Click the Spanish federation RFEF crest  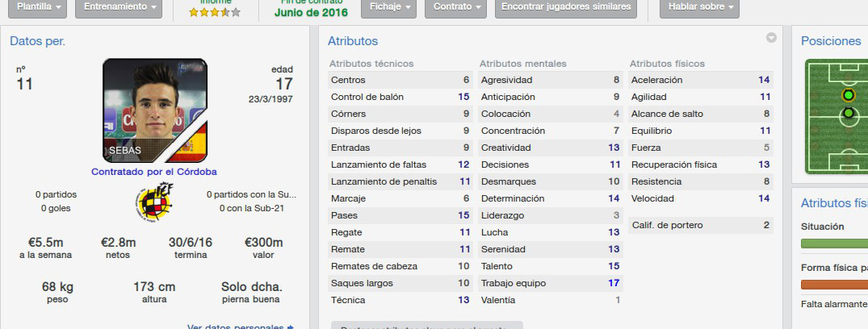coord(154,202)
